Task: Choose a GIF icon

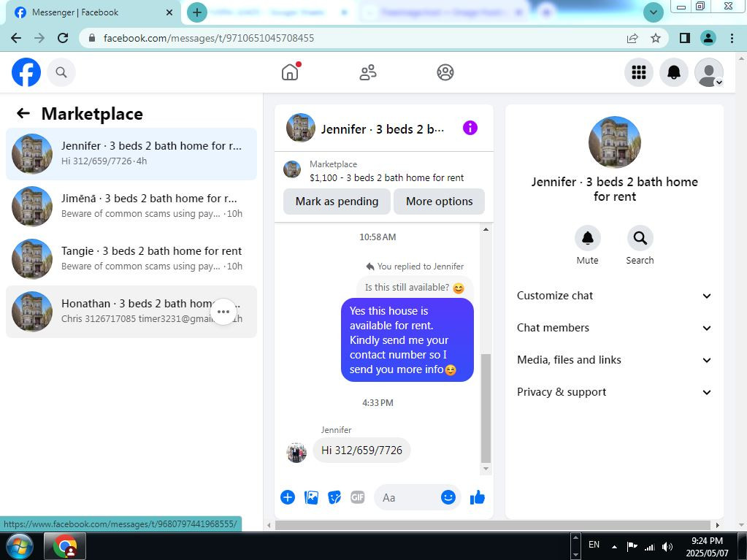Action: [358, 498]
